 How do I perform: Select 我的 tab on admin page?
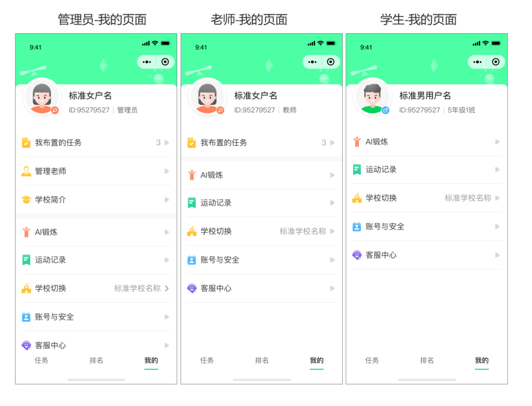pos(151,361)
